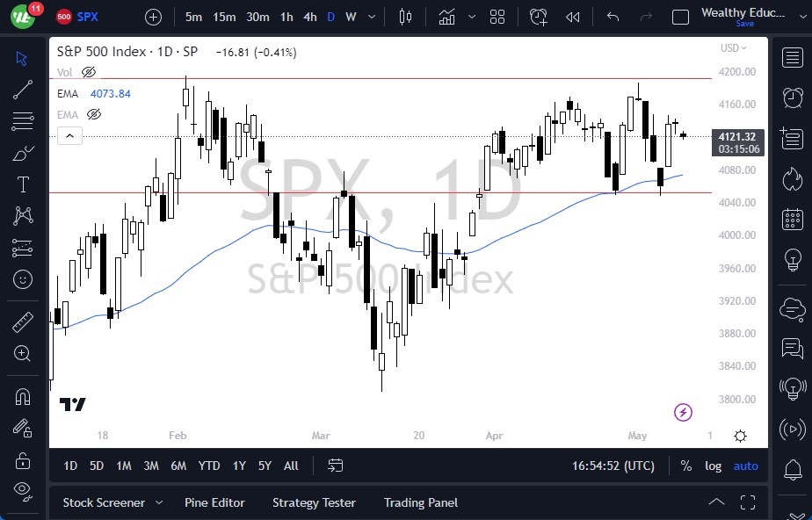Create a new price alert
This screenshot has width=812, height=520.
coord(539,17)
